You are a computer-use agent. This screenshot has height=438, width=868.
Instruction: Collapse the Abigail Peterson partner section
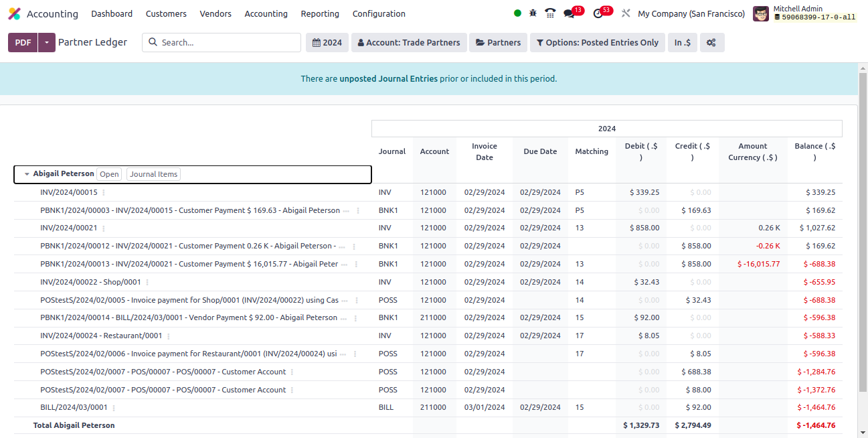(x=27, y=174)
